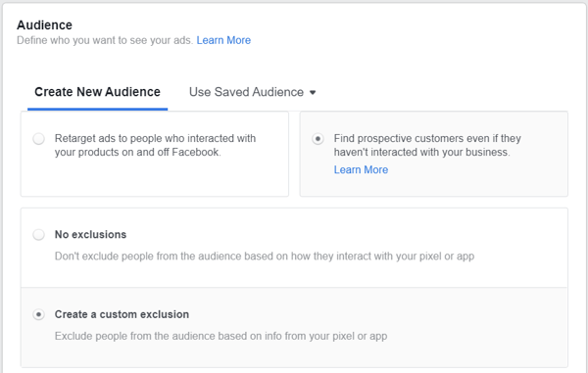This screenshot has height=373, width=588.
Task: Click the Don't exclude people description line
Action: [265, 256]
